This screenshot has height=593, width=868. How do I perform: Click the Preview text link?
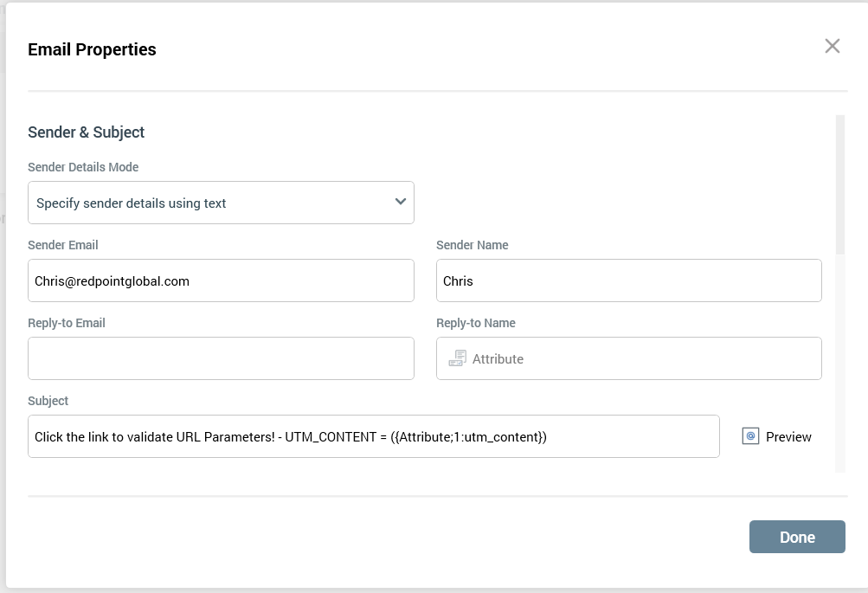[x=788, y=437]
